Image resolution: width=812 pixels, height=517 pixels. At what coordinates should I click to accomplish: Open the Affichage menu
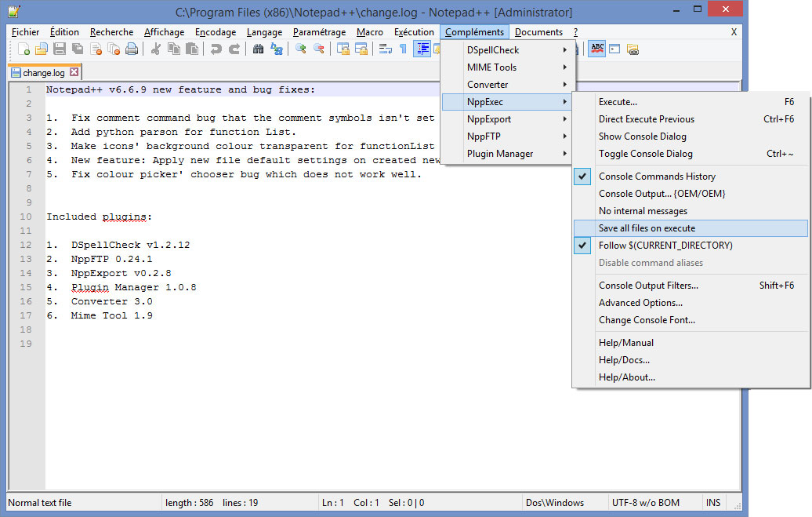pos(164,32)
